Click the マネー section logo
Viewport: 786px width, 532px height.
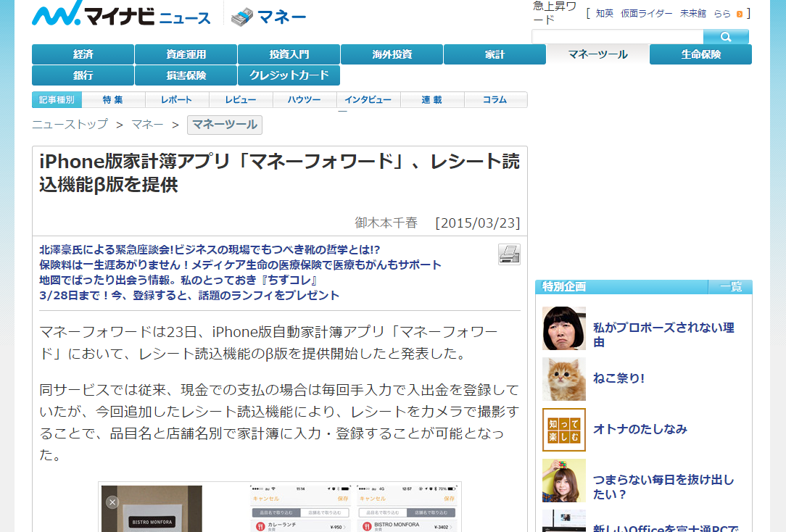pyautogui.click(x=269, y=17)
